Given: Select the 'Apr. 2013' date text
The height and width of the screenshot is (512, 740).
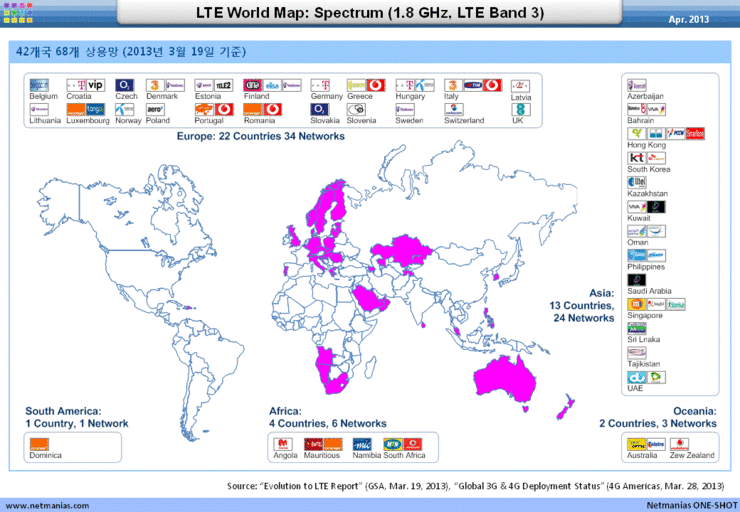Looking at the screenshot, I should click(x=689, y=19).
